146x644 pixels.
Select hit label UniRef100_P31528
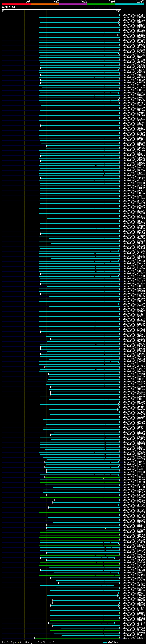[134, 276]
